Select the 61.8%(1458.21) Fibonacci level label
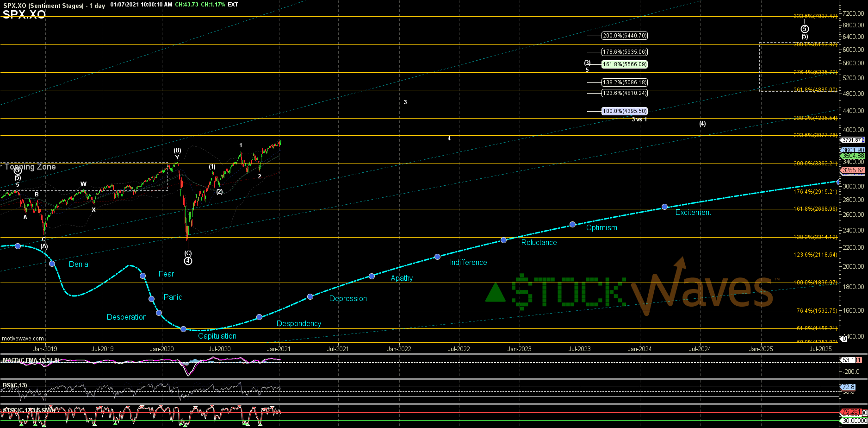This screenshot has height=428, width=868. pyautogui.click(x=817, y=328)
